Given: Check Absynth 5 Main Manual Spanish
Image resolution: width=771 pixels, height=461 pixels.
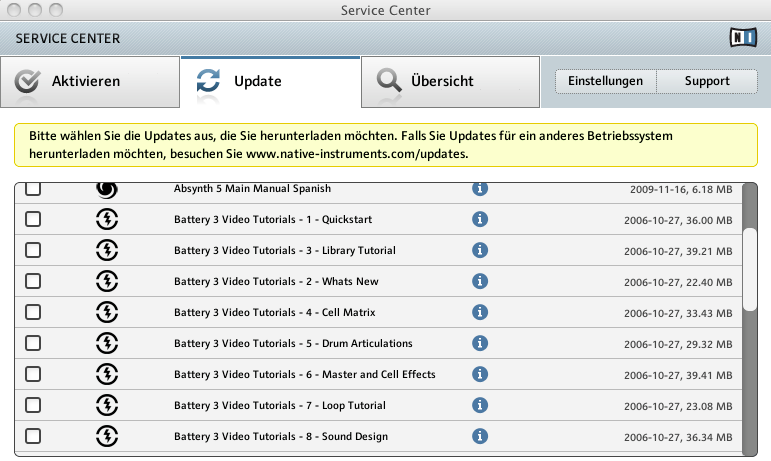Looking at the screenshot, I should pyautogui.click(x=33, y=189).
